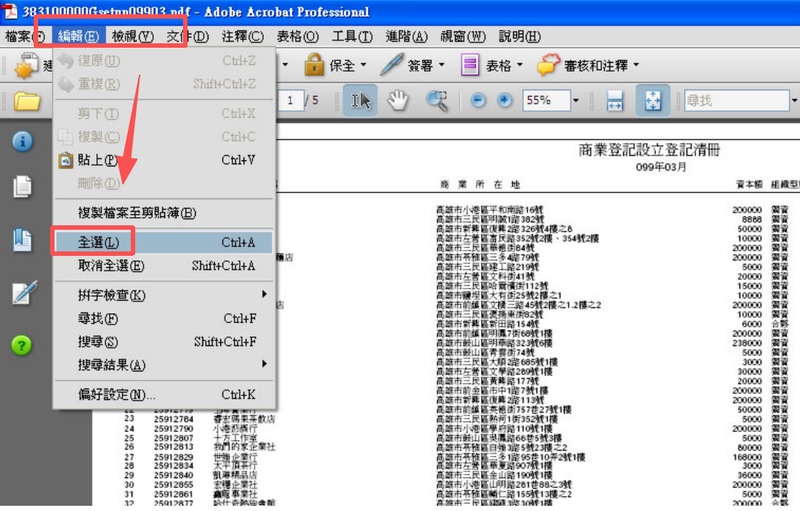The width and height of the screenshot is (800, 511).
Task: Click the blue info icon in sidebar
Action: (x=22, y=141)
